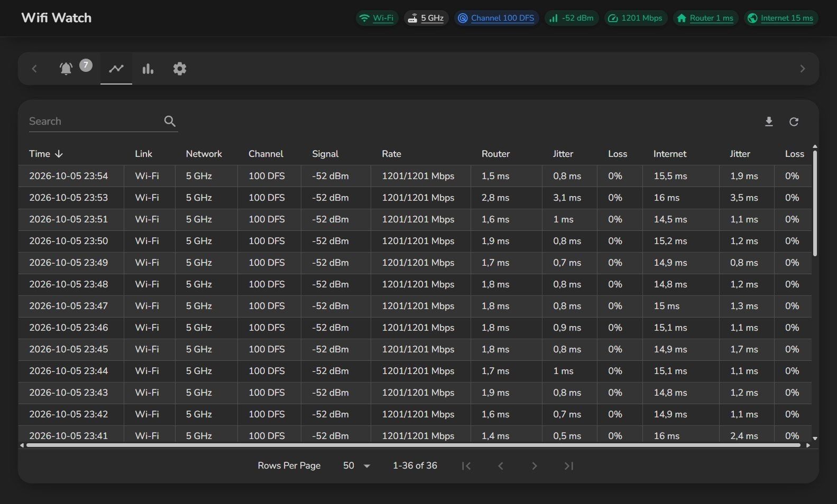This screenshot has height=504, width=837.
Task: Sort by the Channel column header
Action: tap(266, 154)
